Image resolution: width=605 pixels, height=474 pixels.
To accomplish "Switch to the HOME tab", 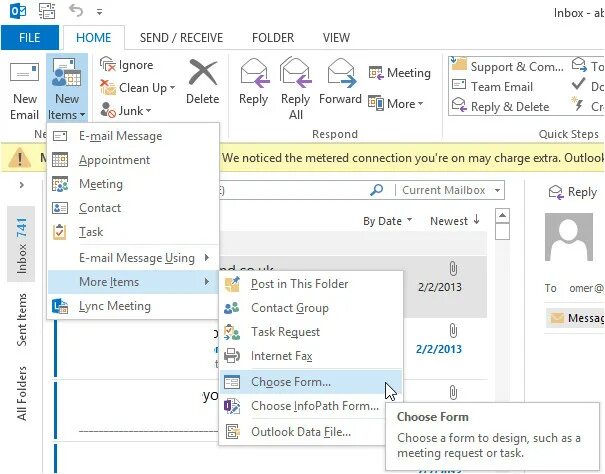I will [93, 37].
